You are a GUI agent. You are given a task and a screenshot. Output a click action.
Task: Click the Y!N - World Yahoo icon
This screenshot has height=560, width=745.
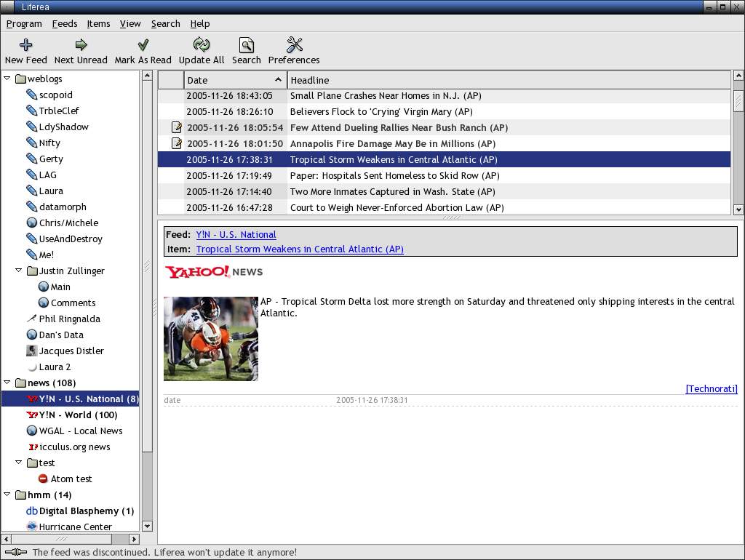pos(32,415)
